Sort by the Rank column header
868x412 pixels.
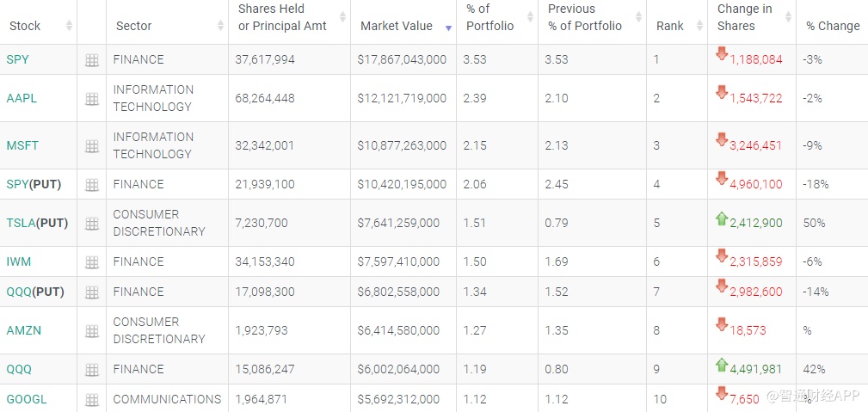[669, 26]
